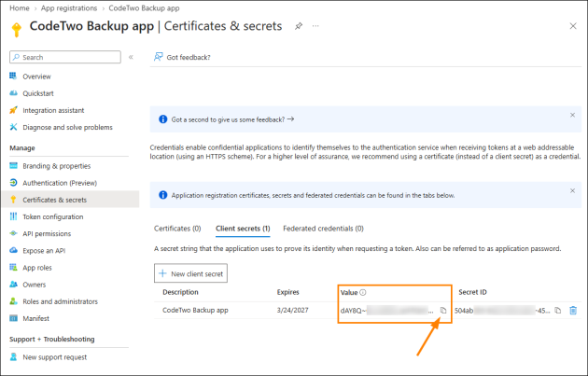Pin the Certificates & secrets blade
Viewport: 588px width, 376px height.
click(x=299, y=26)
